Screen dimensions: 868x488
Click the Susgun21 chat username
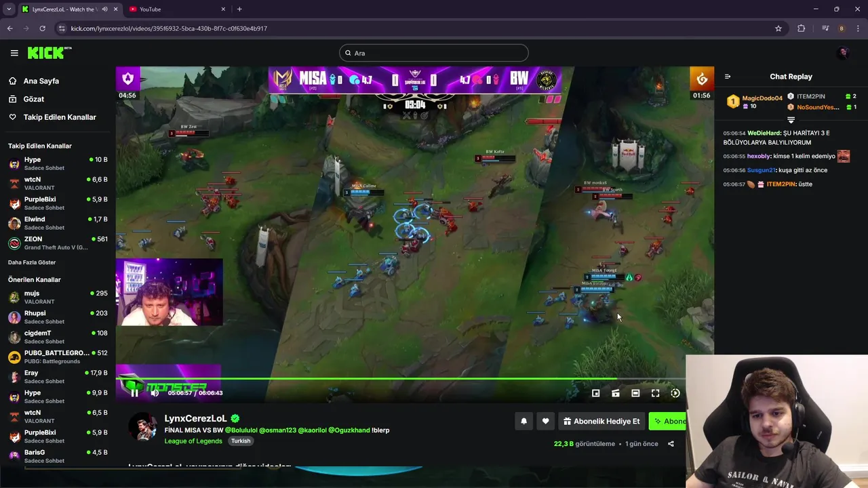pyautogui.click(x=761, y=170)
